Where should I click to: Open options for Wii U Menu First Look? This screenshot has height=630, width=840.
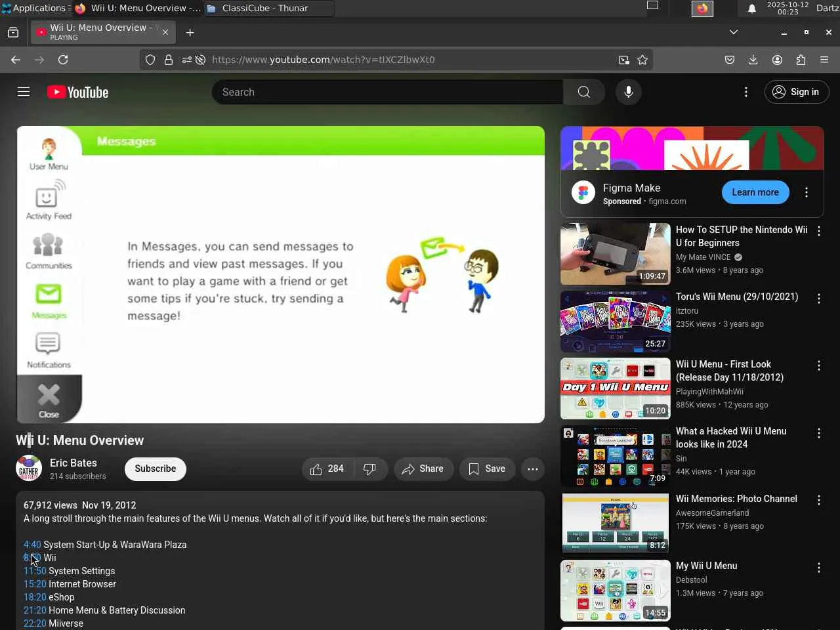pos(819,366)
